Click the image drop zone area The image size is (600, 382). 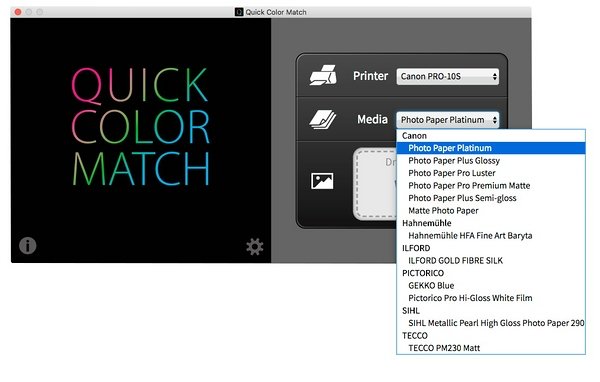pos(375,184)
